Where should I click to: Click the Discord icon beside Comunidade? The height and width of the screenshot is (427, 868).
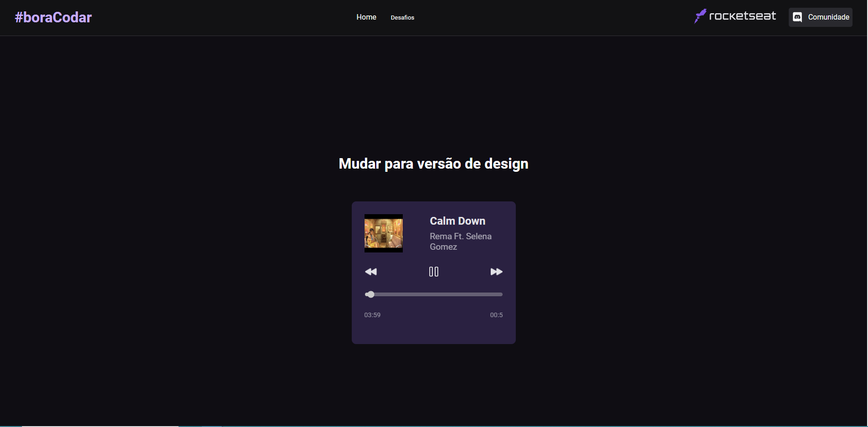tap(797, 17)
